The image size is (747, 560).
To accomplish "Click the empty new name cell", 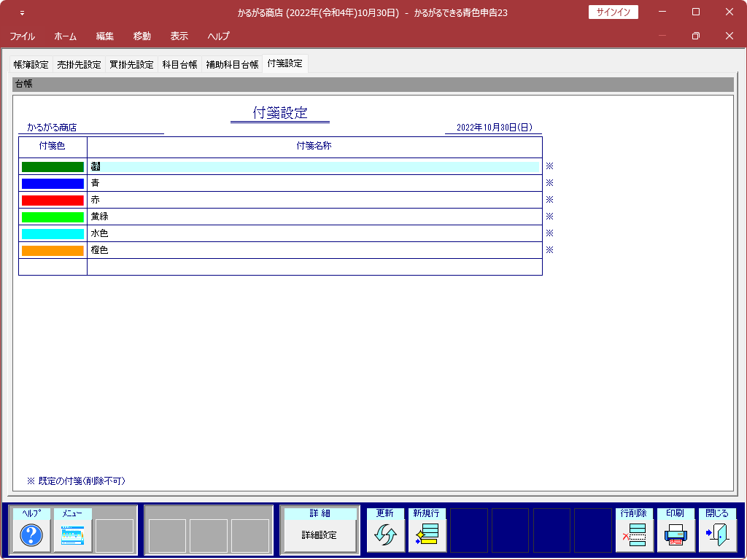I will pos(315,267).
